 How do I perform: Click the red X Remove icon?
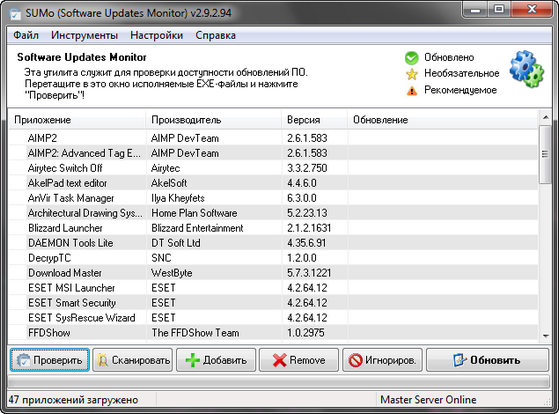[280, 360]
